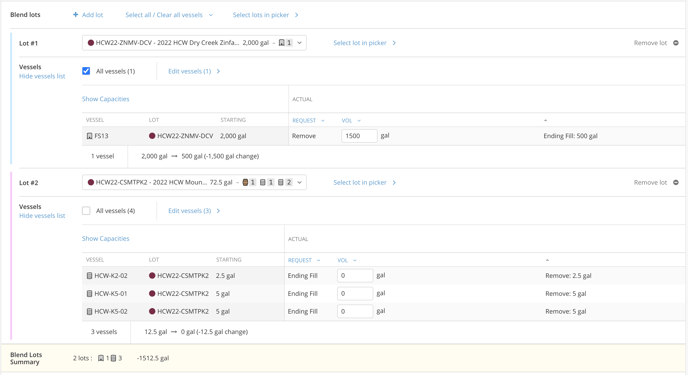Click Show Capacities in Lot #1
The width and height of the screenshot is (688, 375).
tap(106, 99)
